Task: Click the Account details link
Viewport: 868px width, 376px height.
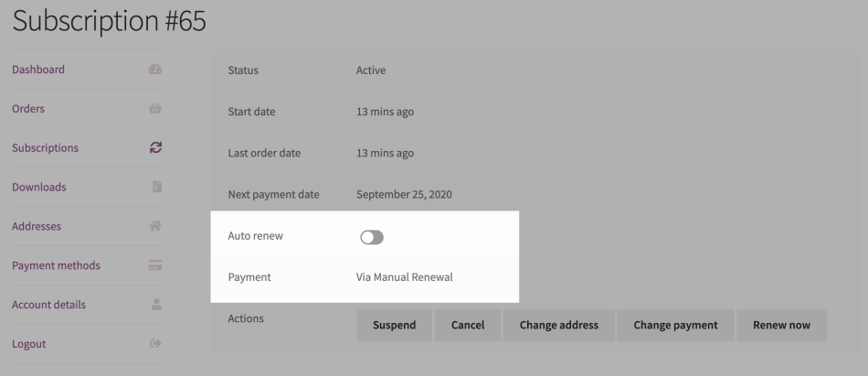Action: point(48,305)
